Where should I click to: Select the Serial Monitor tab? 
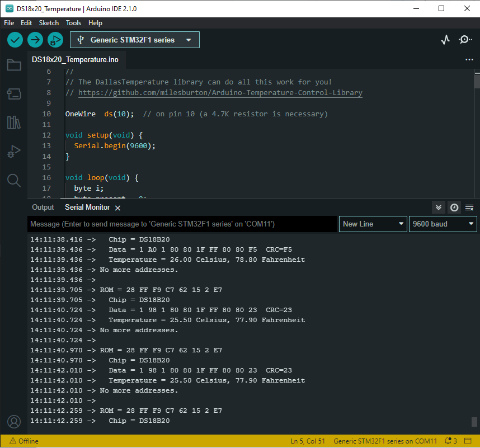coord(87,208)
